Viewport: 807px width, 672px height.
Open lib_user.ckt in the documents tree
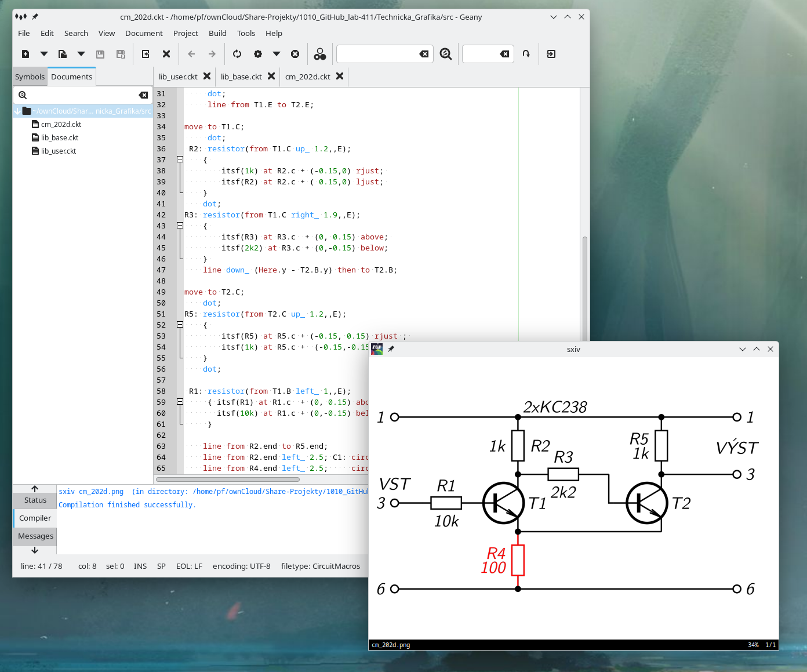59,151
